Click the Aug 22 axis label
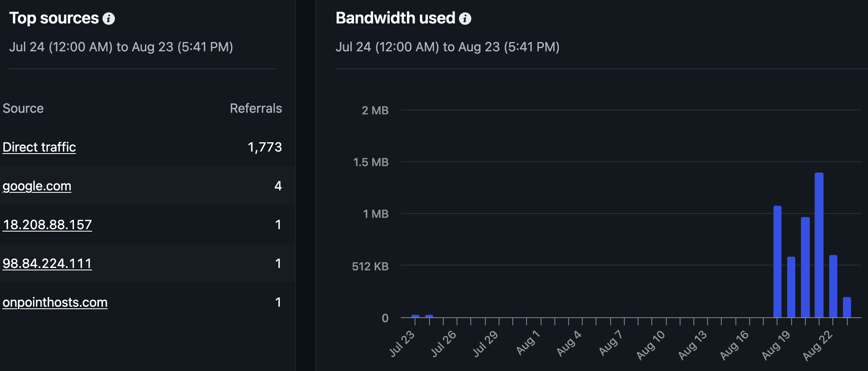 818,346
